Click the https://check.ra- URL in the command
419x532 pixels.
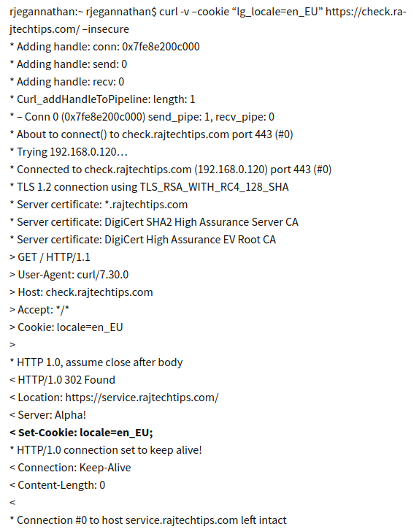pos(366,12)
